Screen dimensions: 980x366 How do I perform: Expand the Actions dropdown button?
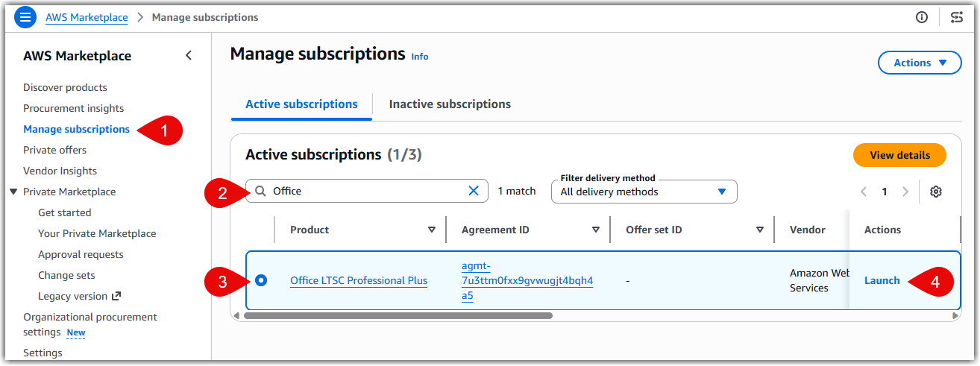pyautogui.click(x=920, y=63)
